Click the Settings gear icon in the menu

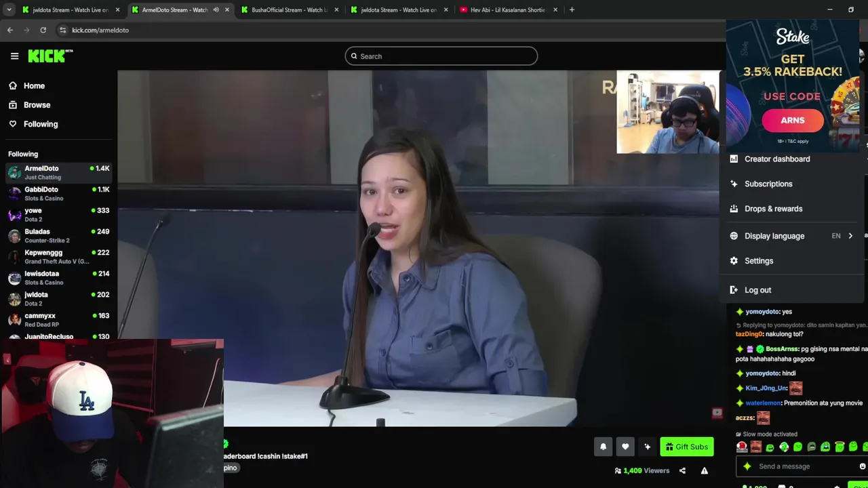coord(734,261)
